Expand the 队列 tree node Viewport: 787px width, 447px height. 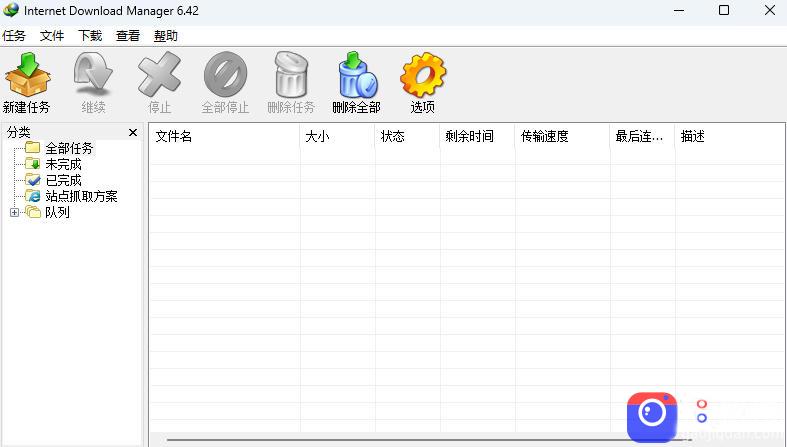(15, 212)
